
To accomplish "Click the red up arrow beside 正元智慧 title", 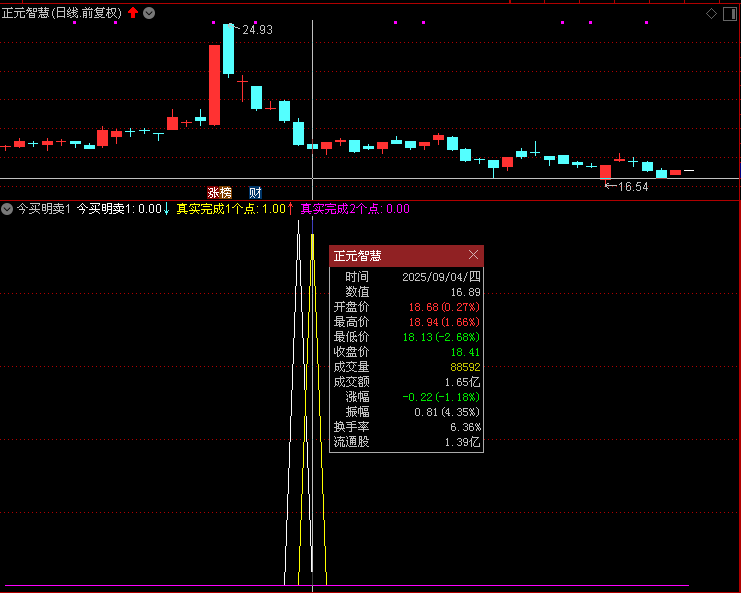I will pyautogui.click(x=133, y=13).
